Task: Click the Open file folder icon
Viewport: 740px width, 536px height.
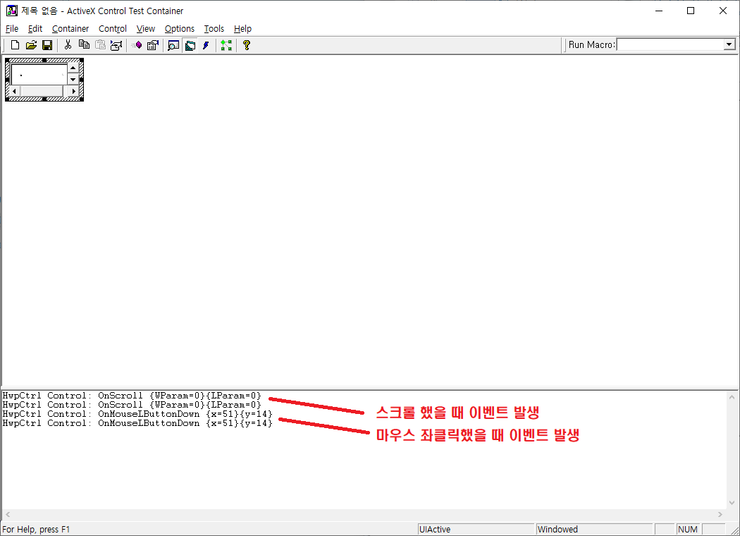Action: pyautogui.click(x=31, y=45)
